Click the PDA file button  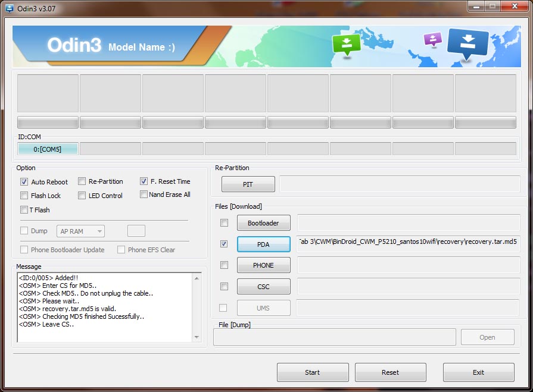coord(264,244)
